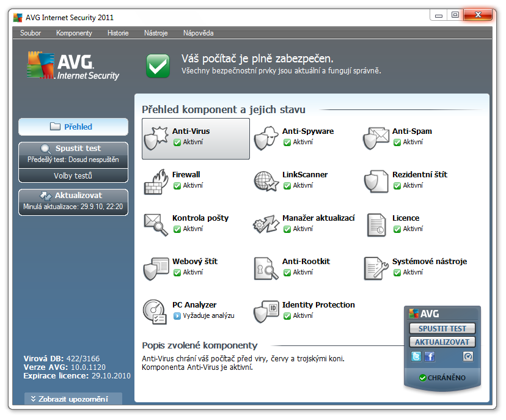Expand Zobrazit upozornění notification panel
Screen dimensions: 506x420
(73, 399)
